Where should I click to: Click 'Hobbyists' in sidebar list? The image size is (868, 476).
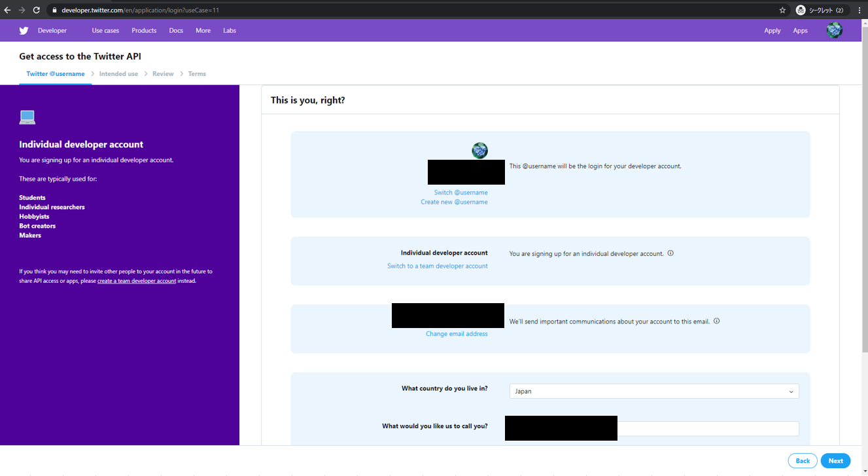34,217
